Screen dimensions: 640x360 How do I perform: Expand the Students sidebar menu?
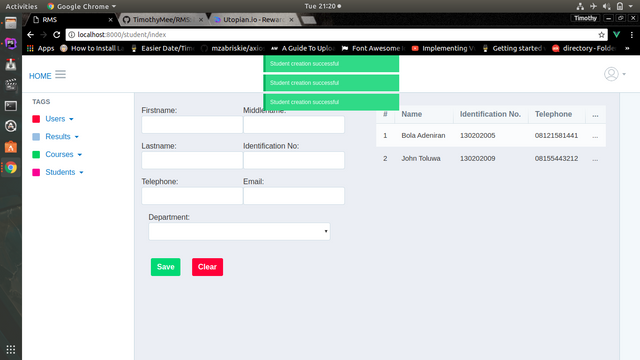click(64, 172)
